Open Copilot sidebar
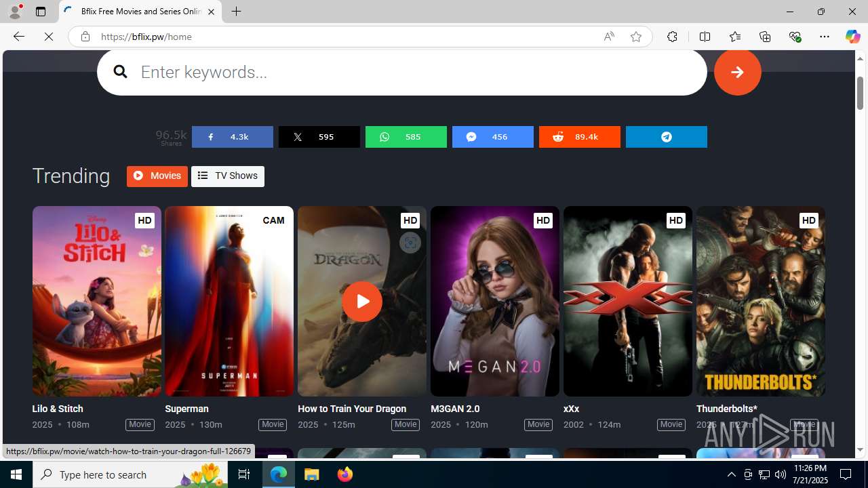The height and width of the screenshot is (488, 868). tap(852, 37)
